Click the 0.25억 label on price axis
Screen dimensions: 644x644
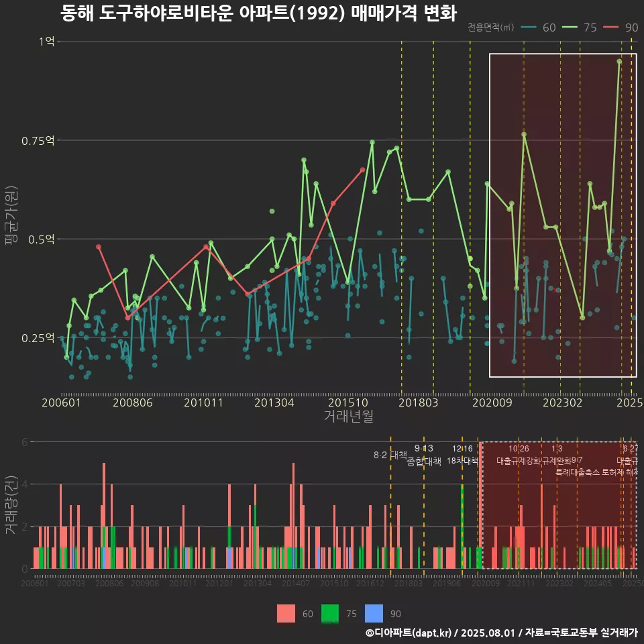point(38,338)
